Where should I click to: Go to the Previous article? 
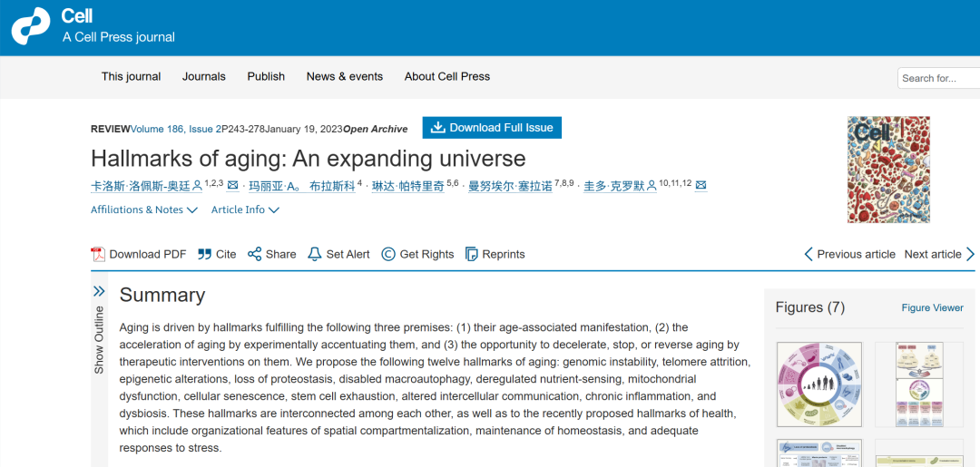pos(850,254)
